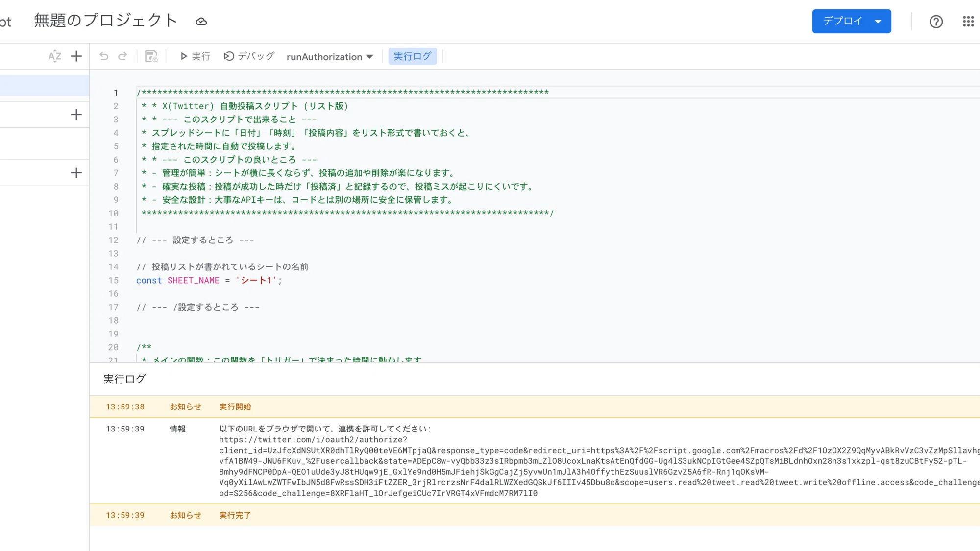Image resolution: width=980 pixels, height=551 pixels.
Task: Toggle the execution log button
Action: pyautogui.click(x=413, y=56)
